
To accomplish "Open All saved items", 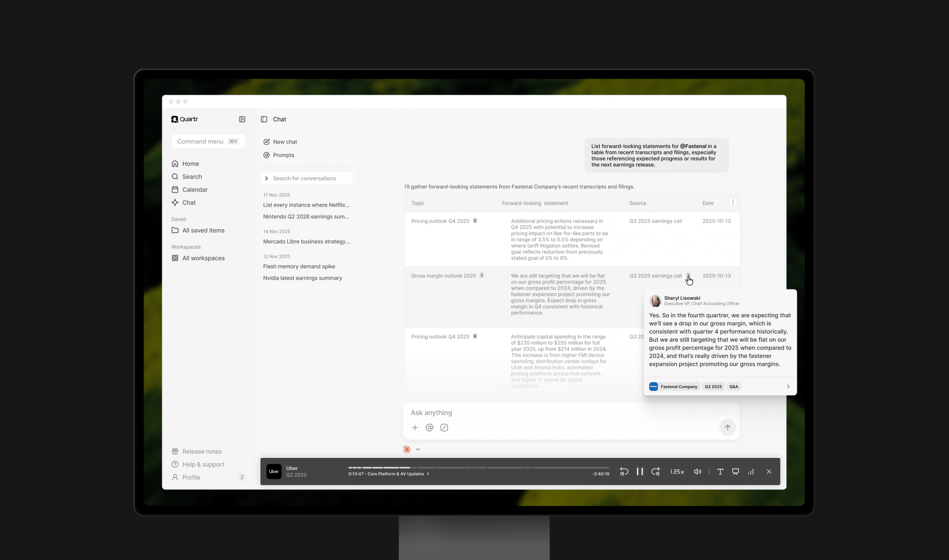I will 198,230.
